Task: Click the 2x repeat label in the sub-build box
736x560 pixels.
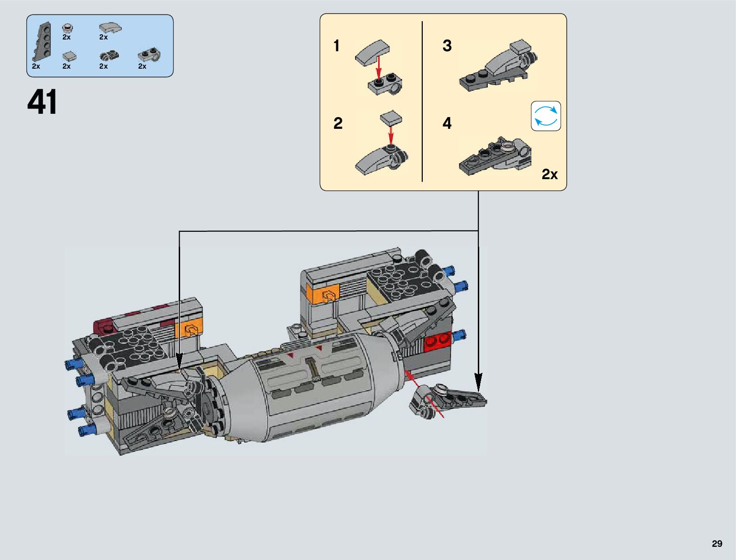Action: click(549, 174)
